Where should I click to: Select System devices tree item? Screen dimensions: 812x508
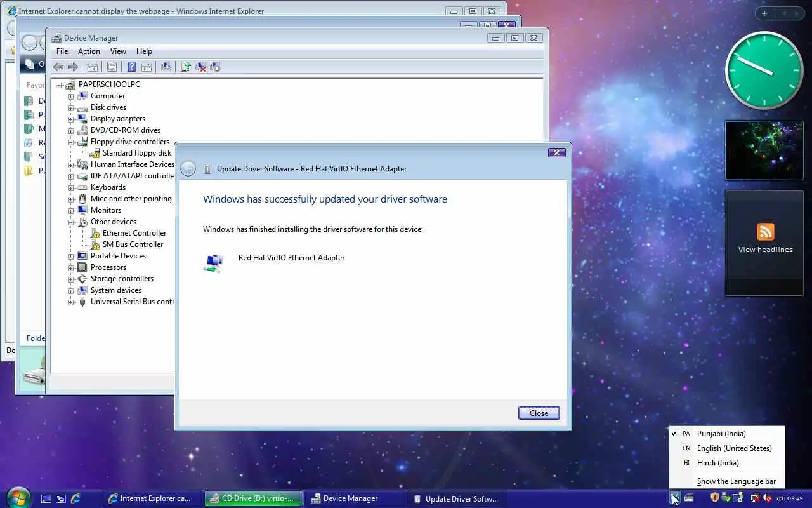pos(116,290)
